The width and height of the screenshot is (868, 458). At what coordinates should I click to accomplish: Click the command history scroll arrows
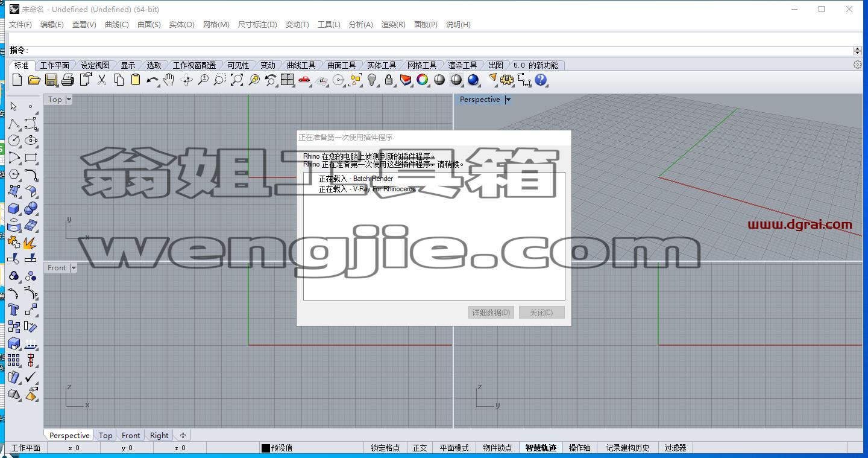[x=858, y=50]
